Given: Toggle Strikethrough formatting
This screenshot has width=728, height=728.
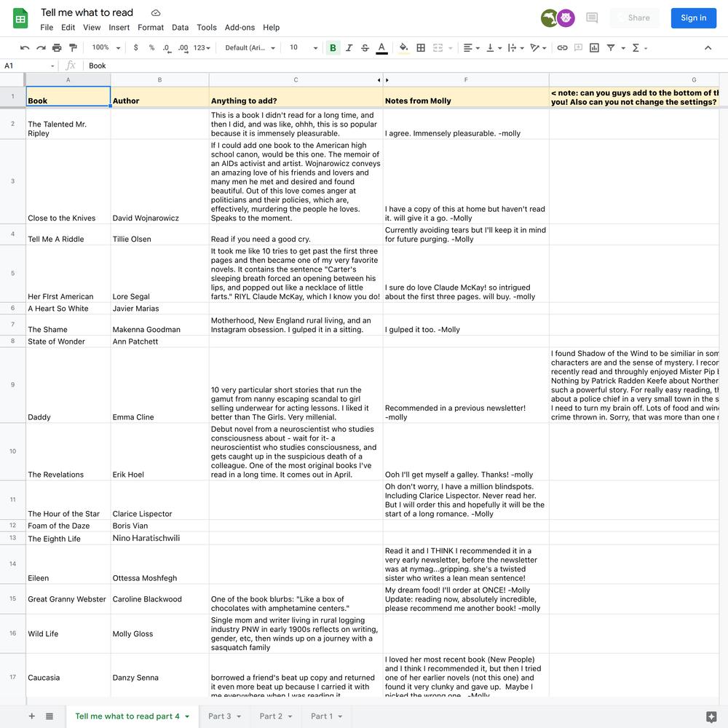Looking at the screenshot, I should click(365, 48).
